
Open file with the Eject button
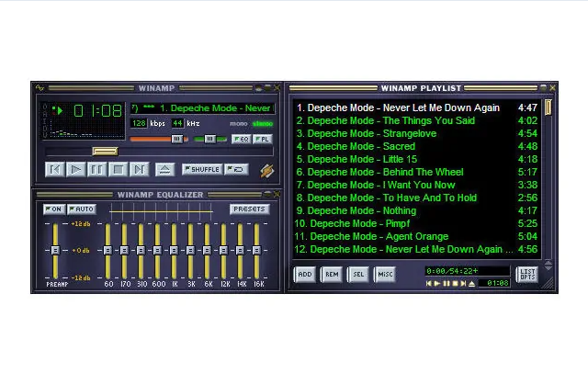165,169
